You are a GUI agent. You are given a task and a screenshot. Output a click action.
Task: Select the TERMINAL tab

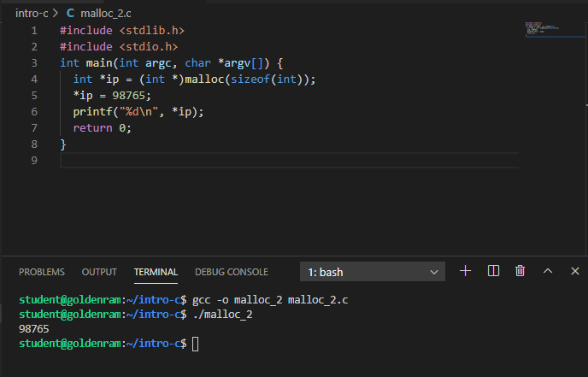(156, 272)
